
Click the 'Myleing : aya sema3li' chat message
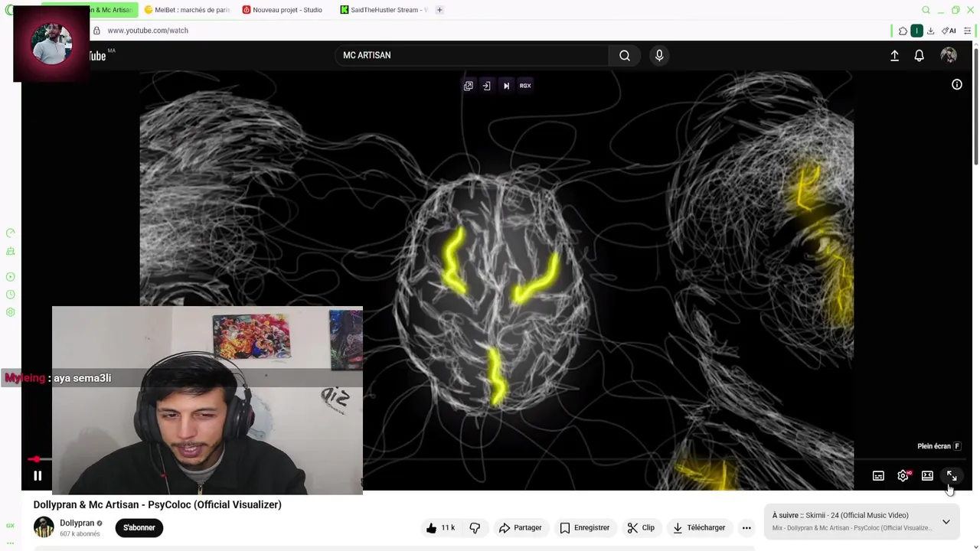coord(58,378)
